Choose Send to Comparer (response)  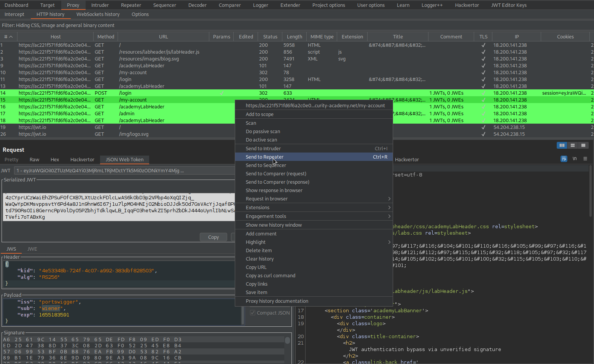pyautogui.click(x=314, y=182)
